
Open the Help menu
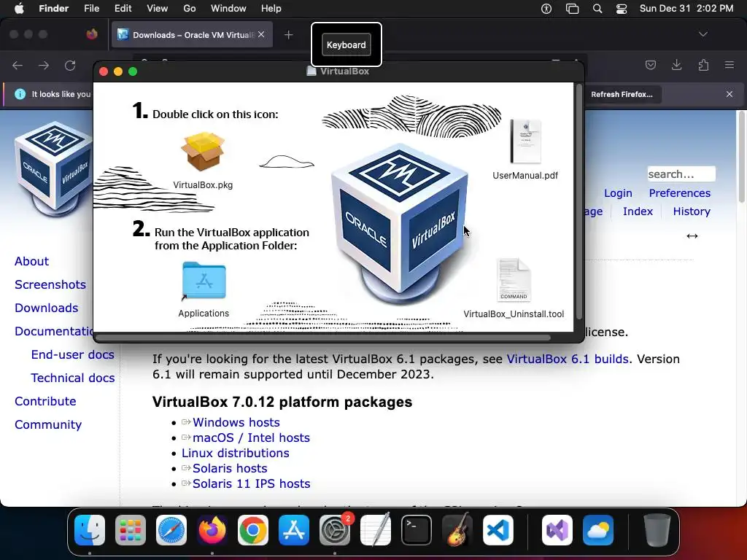click(x=271, y=9)
